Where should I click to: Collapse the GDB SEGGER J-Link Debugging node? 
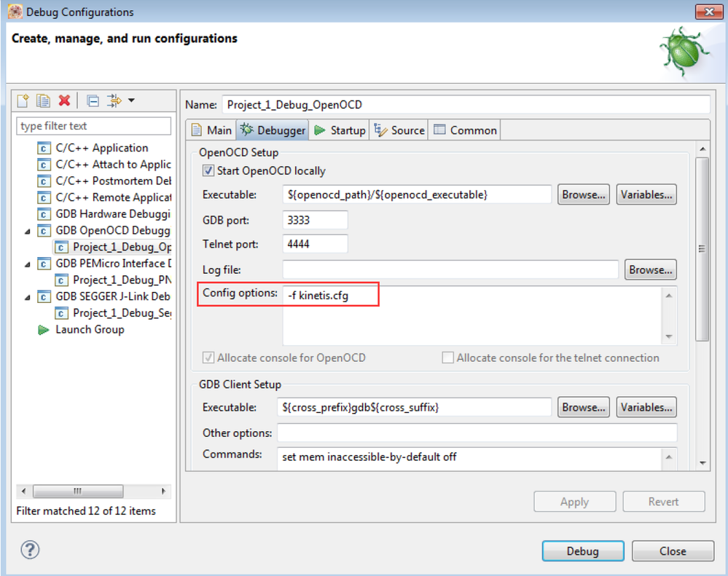coord(28,297)
